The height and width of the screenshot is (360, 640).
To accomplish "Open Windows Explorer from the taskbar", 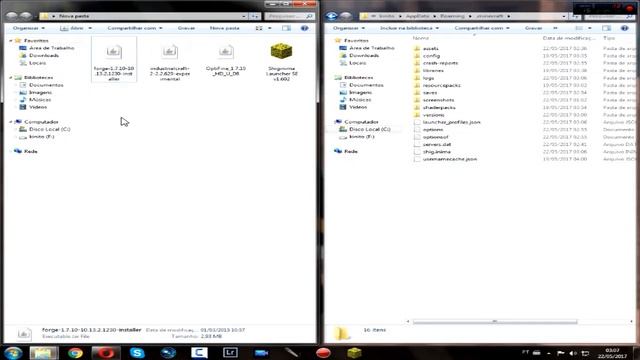I will (44, 353).
